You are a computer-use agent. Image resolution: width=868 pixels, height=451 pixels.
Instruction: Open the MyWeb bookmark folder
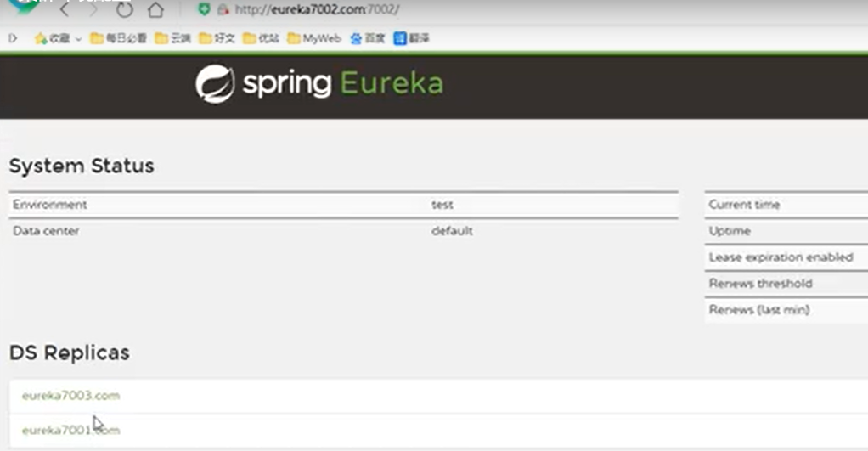pos(314,38)
